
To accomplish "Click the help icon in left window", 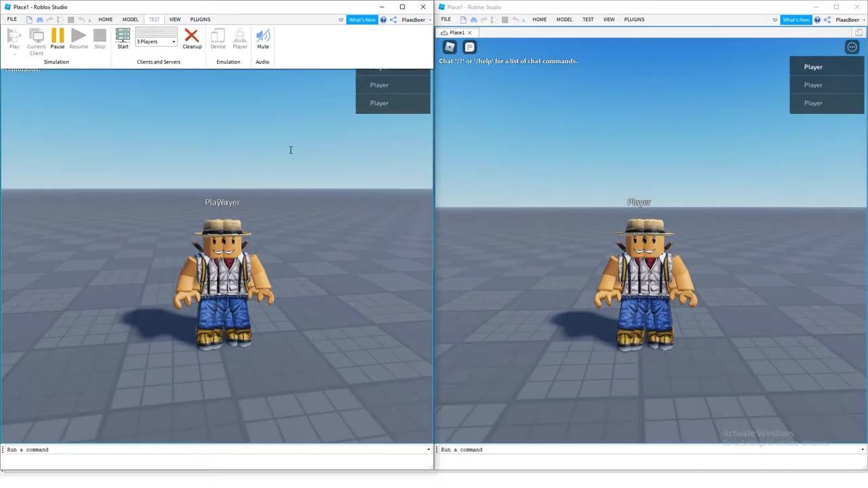I will [383, 20].
